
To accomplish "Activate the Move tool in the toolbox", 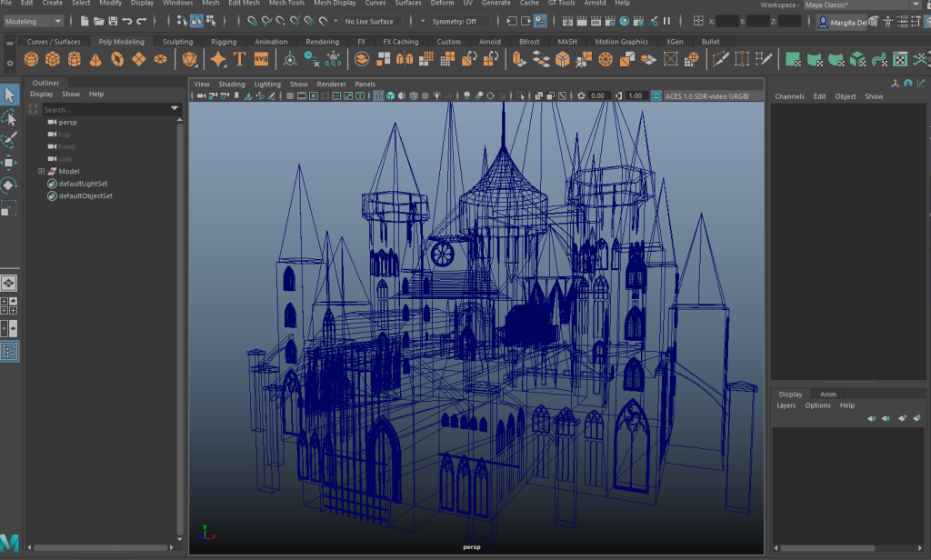I will point(9,162).
